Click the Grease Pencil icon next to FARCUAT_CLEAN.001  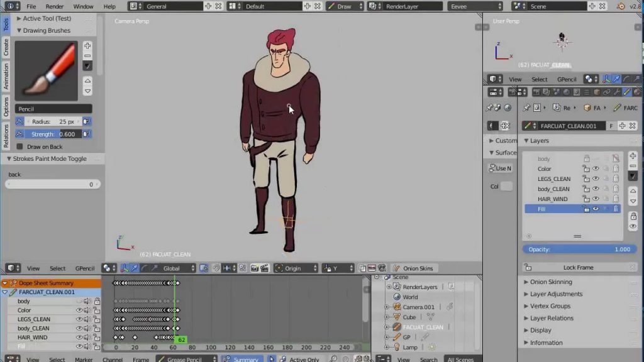[528, 125]
